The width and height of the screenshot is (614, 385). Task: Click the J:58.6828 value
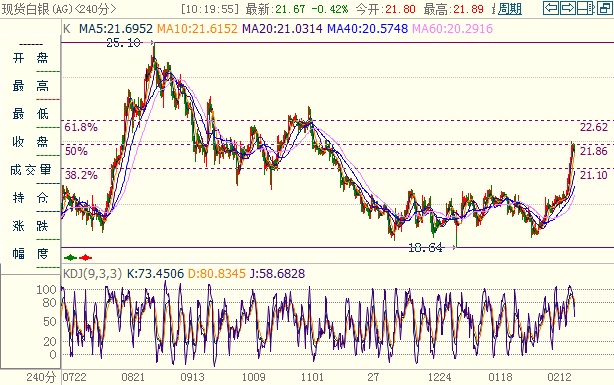tap(277, 273)
